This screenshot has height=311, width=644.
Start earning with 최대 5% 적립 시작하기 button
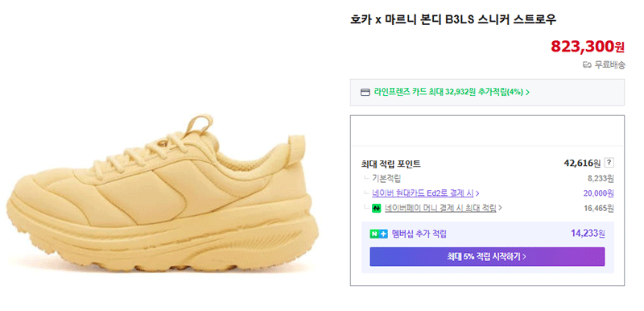pyautogui.click(x=487, y=257)
